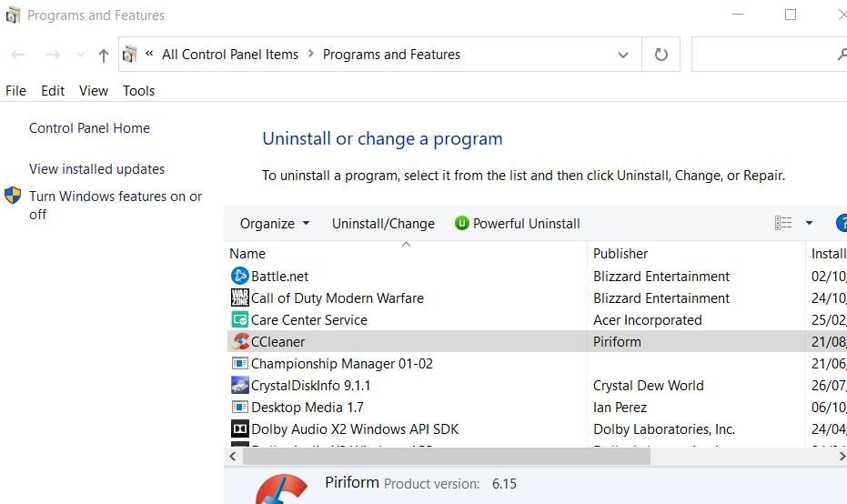
Task: Click the CrystalDiskInfo 9.1.1 icon
Action: pyautogui.click(x=239, y=385)
